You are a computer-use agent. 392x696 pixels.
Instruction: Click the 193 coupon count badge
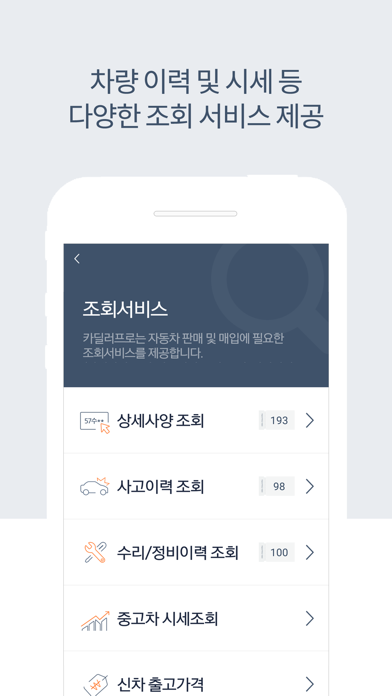pyautogui.click(x=277, y=420)
